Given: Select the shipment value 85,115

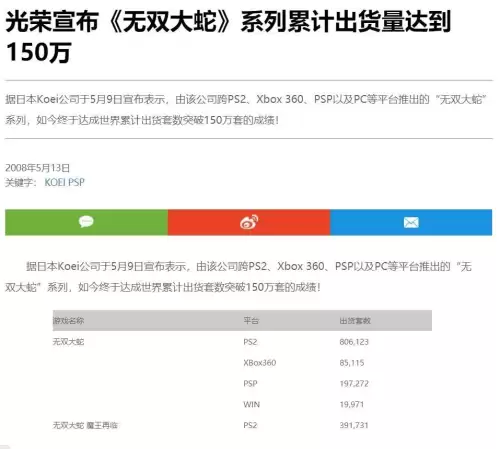Looking at the screenshot, I should click(352, 363).
